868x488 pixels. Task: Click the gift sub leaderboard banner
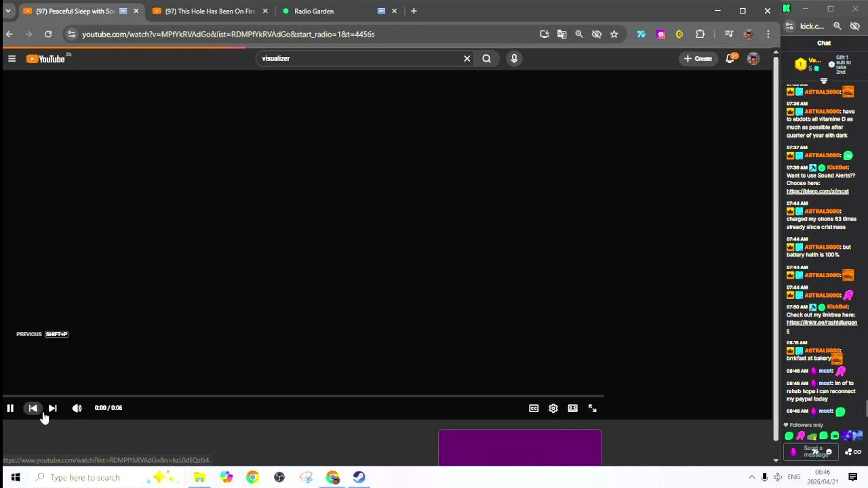click(x=824, y=64)
